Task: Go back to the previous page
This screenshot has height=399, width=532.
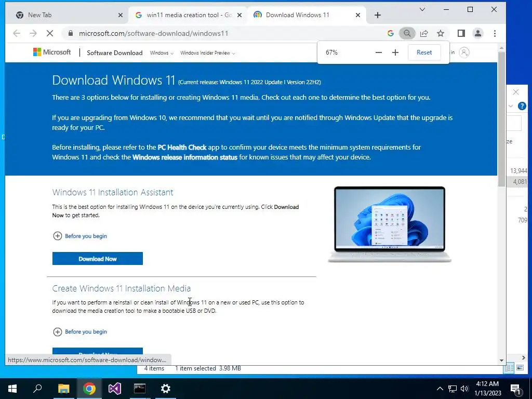Action: pos(16,33)
